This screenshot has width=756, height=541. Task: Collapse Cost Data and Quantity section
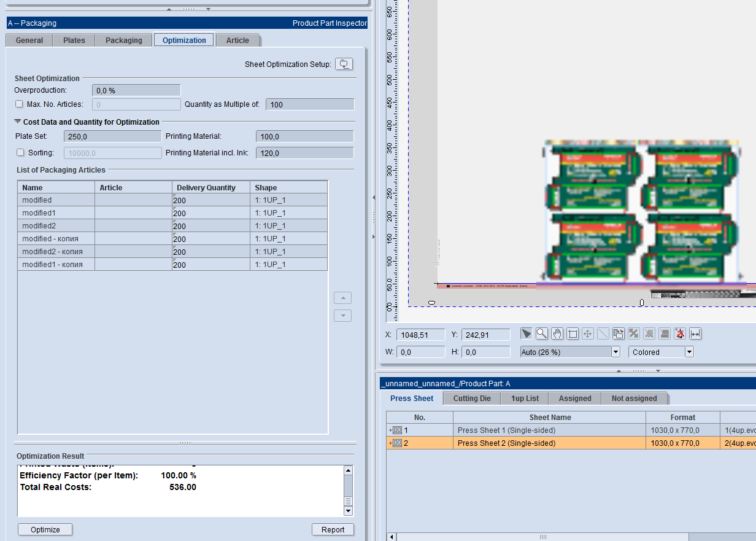click(18, 122)
